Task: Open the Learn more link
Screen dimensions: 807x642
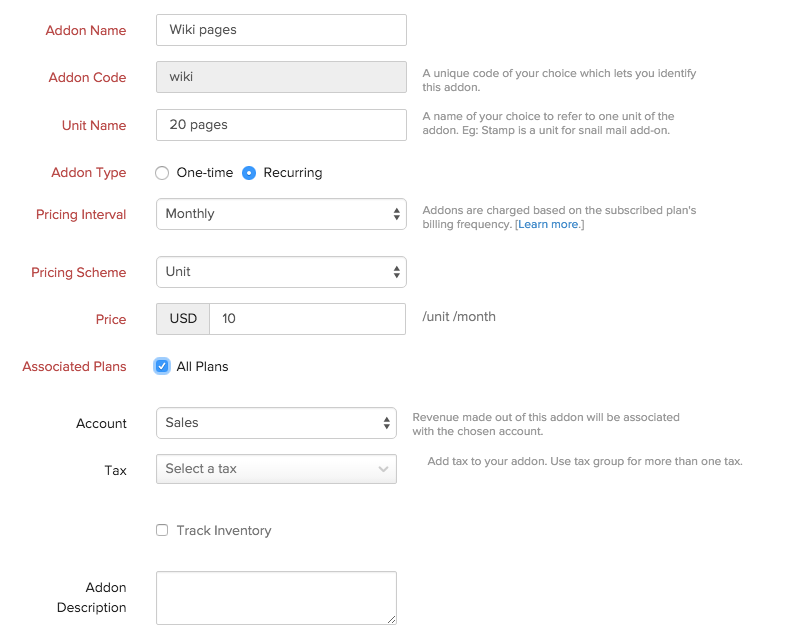Action: [x=548, y=225]
